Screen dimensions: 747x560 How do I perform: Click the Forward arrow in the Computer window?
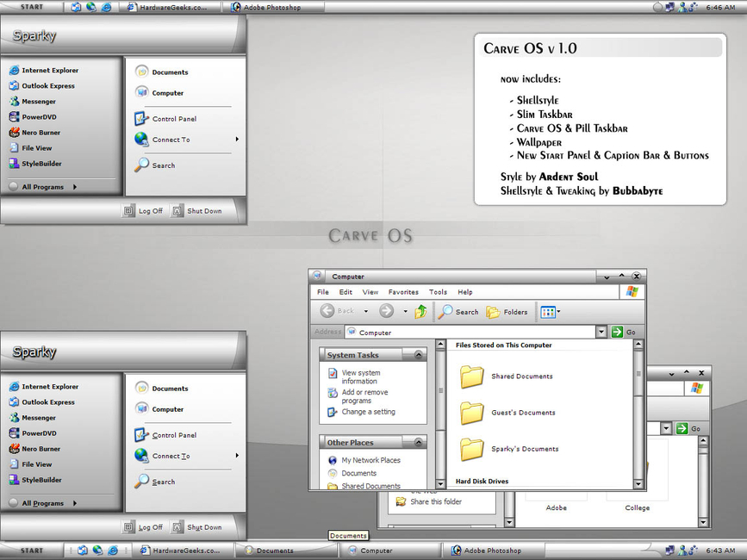tap(386, 311)
